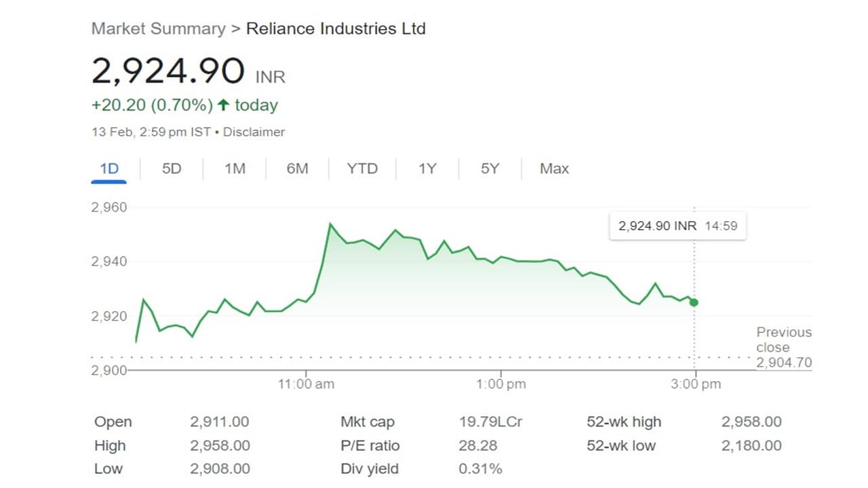Click the green dot chart endpoint marker
Screen dimensions: 868x488
[694, 302]
